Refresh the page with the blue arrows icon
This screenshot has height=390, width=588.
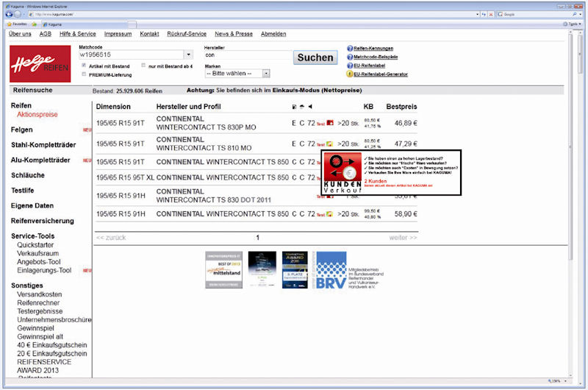click(x=484, y=14)
